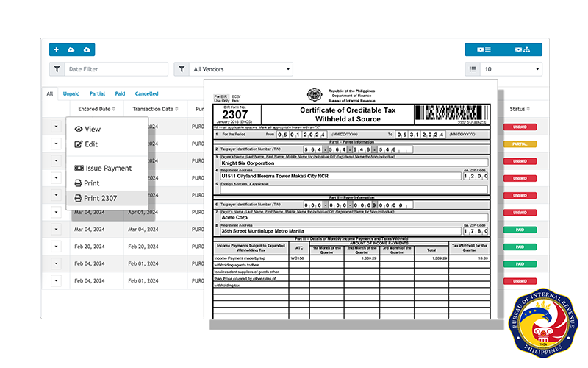Click the sort arrows on Transaction Date column
This screenshot has height=368, width=588.
[176, 109]
